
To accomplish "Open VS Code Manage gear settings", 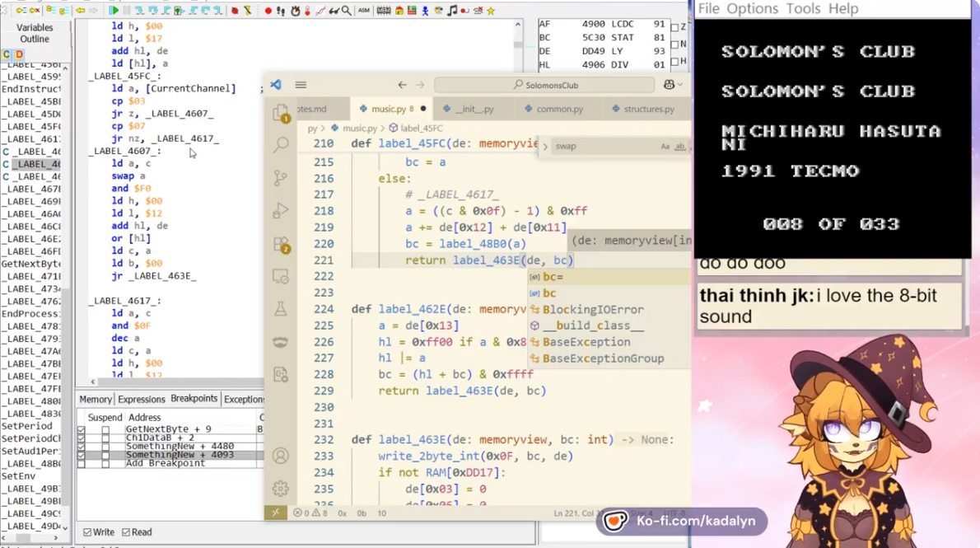I will (x=281, y=488).
